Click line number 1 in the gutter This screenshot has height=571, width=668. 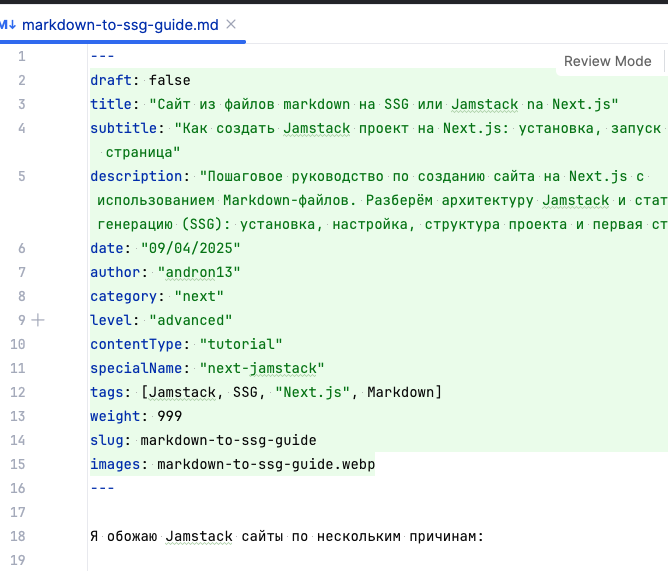[x=21, y=56]
